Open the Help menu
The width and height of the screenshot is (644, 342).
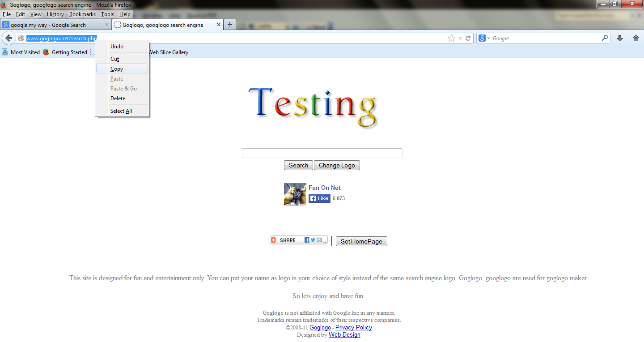(125, 14)
